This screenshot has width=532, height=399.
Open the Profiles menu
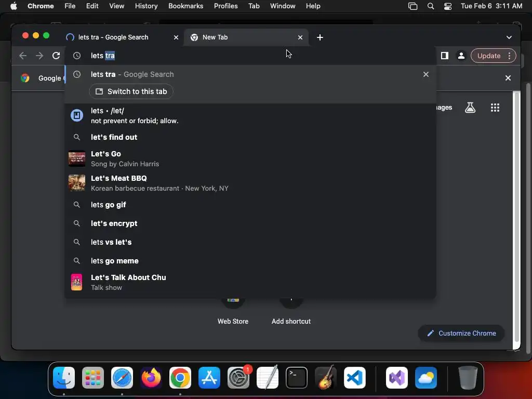[x=225, y=6]
